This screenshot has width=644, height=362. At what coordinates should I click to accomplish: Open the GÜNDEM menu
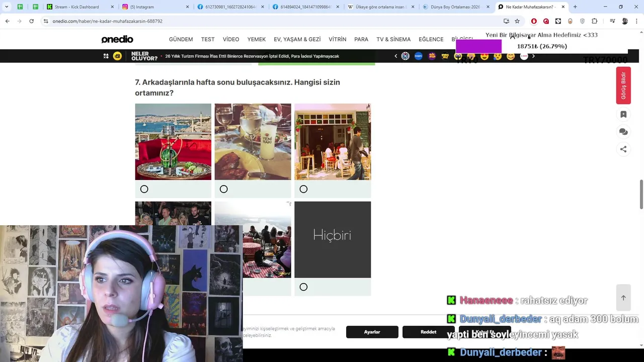181,39
